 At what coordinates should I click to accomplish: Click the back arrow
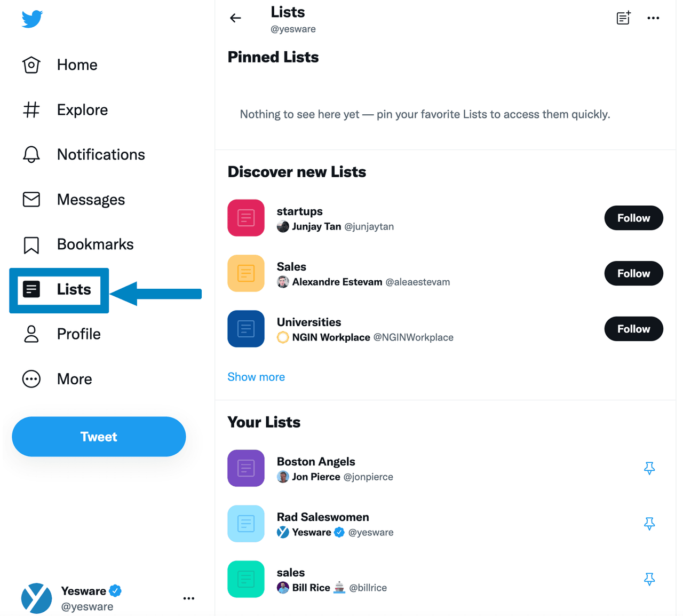point(235,18)
